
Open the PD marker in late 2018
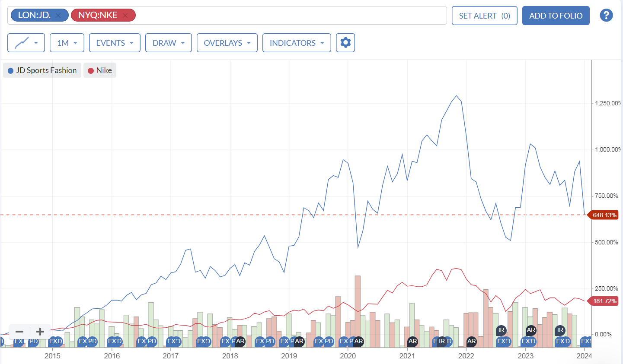point(270,341)
